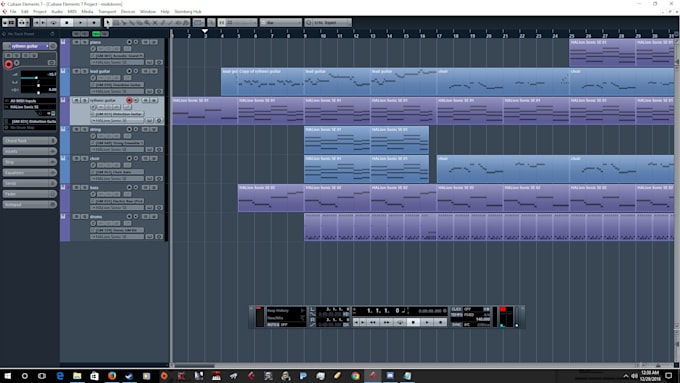Toggle the metronome CLICK button
This screenshot has height=383, width=680.
click(x=457, y=309)
